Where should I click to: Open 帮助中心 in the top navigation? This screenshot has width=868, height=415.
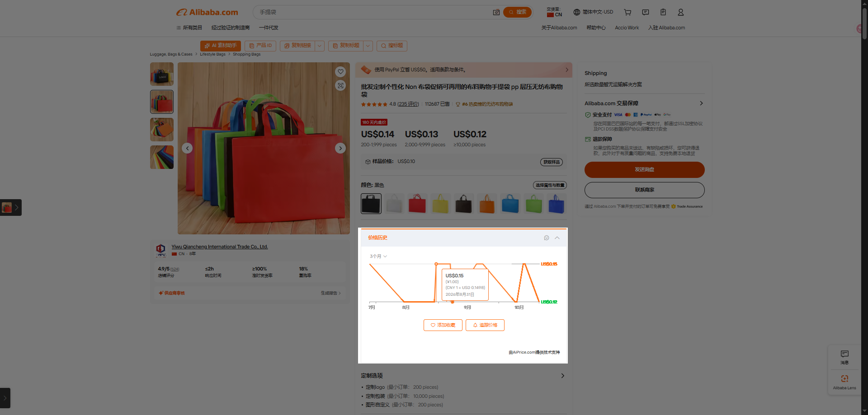[x=596, y=28]
